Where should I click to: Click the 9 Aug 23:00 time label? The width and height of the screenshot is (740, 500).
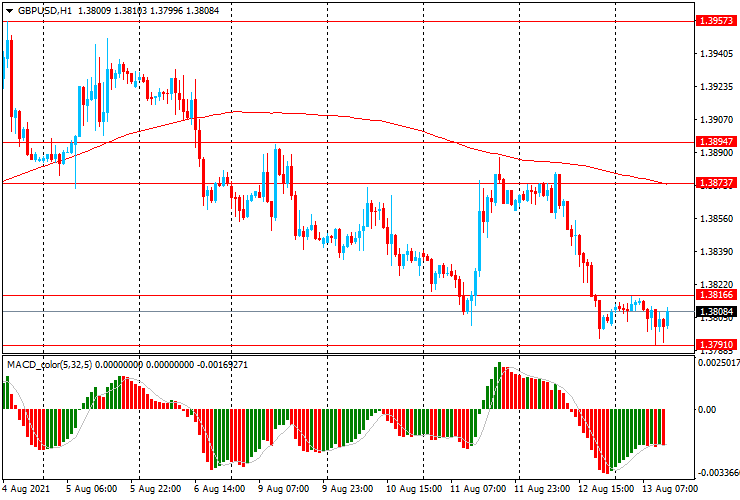pyautogui.click(x=348, y=488)
